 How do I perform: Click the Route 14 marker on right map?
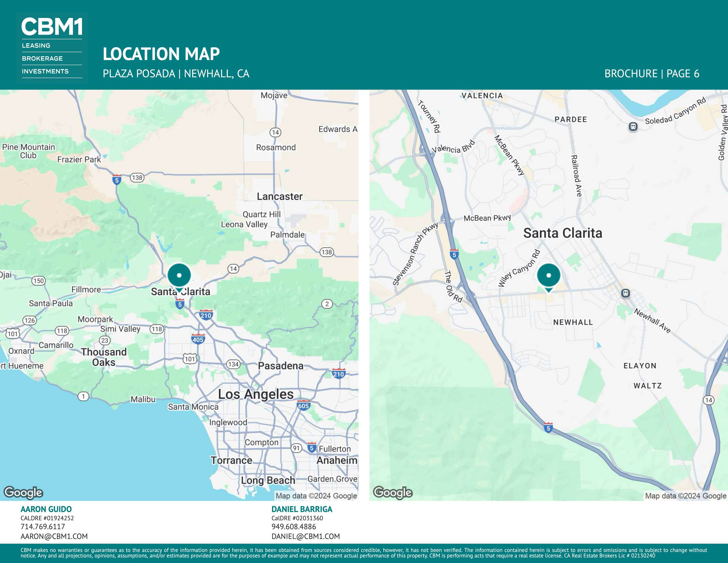pyautogui.click(x=709, y=400)
